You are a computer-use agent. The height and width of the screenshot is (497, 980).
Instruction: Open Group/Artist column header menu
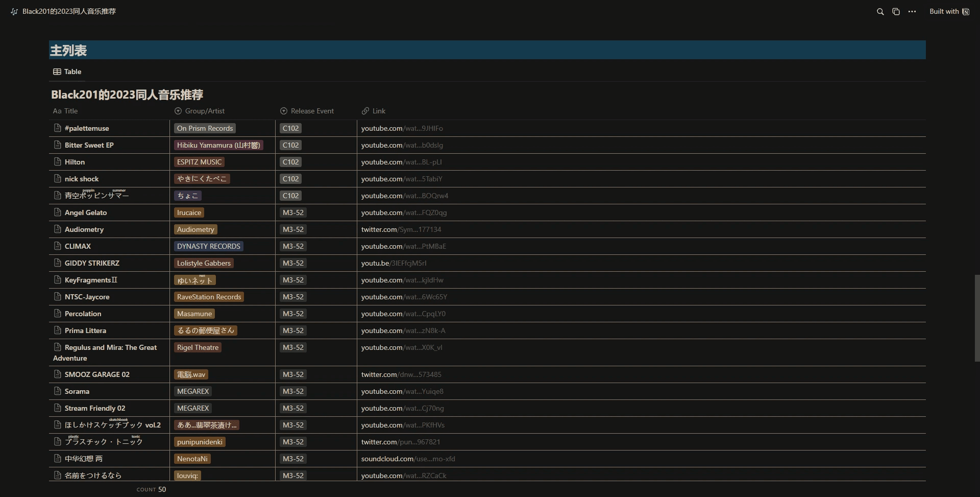click(x=204, y=111)
